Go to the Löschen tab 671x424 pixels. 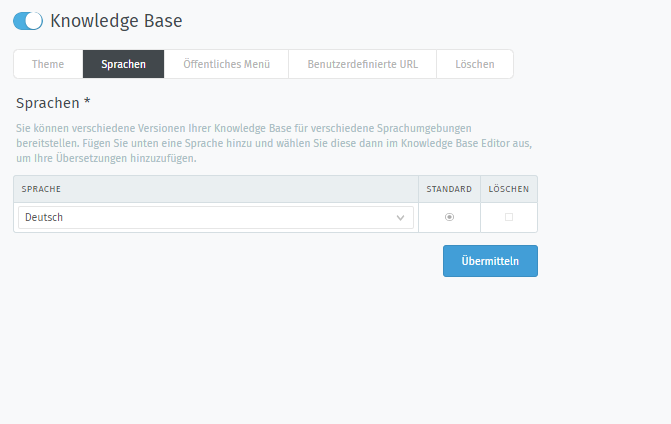(475, 64)
